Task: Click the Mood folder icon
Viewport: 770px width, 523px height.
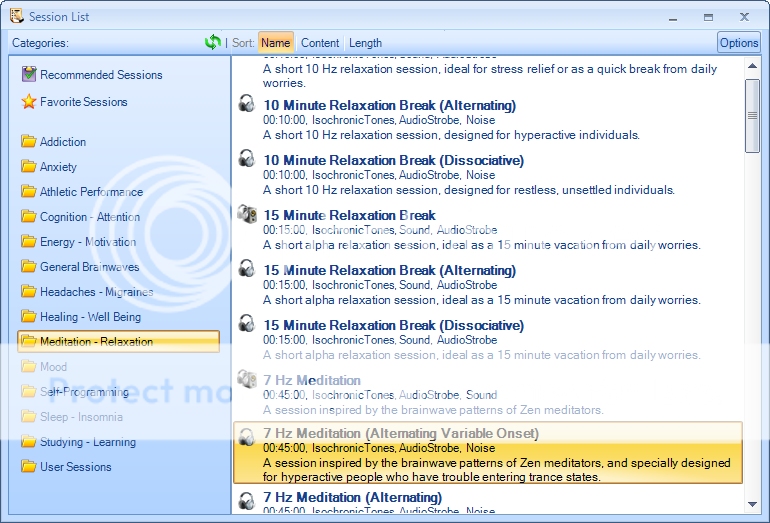Action: (x=29, y=367)
